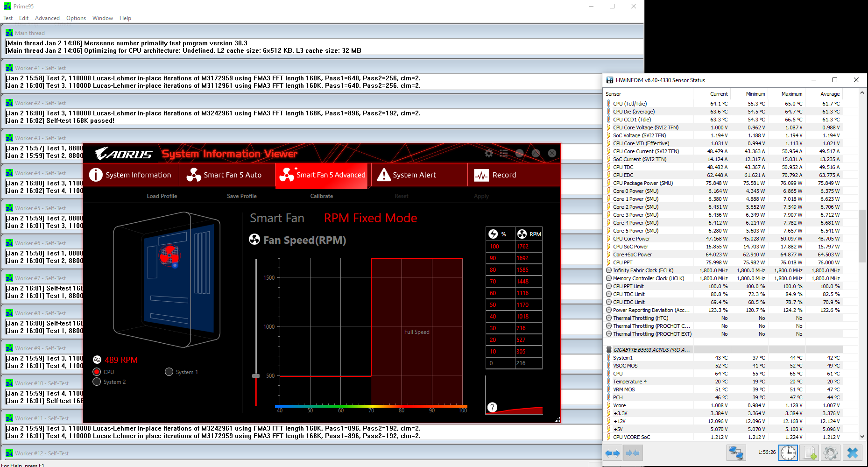Select CPU VCORE SoC sensor row
Viewport: 868px width, 467px height.
(724, 437)
